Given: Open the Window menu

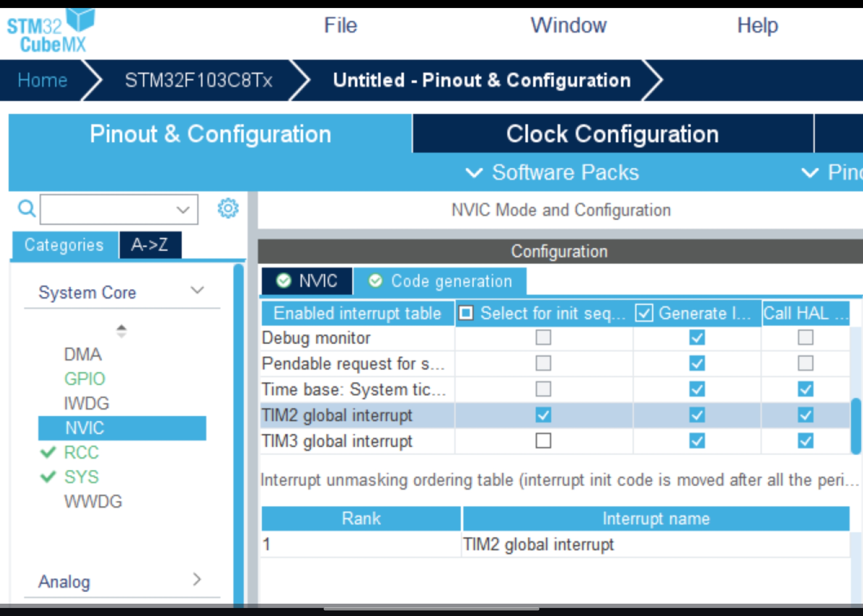Looking at the screenshot, I should 569,26.
